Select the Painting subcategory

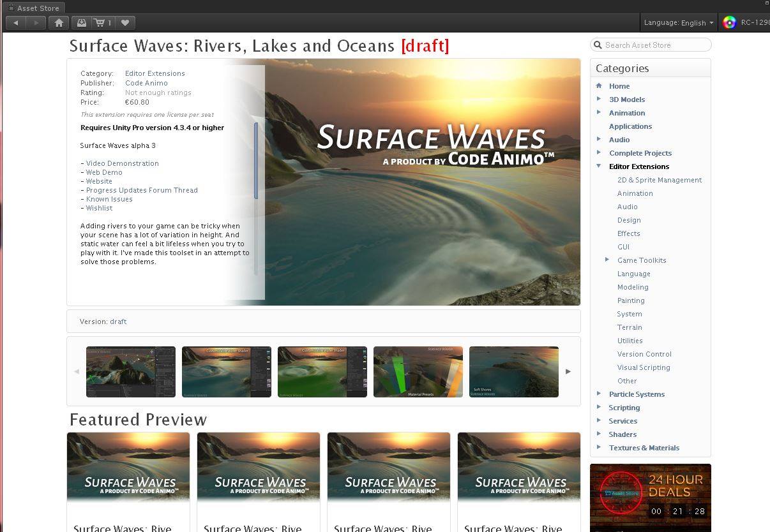pyautogui.click(x=631, y=300)
